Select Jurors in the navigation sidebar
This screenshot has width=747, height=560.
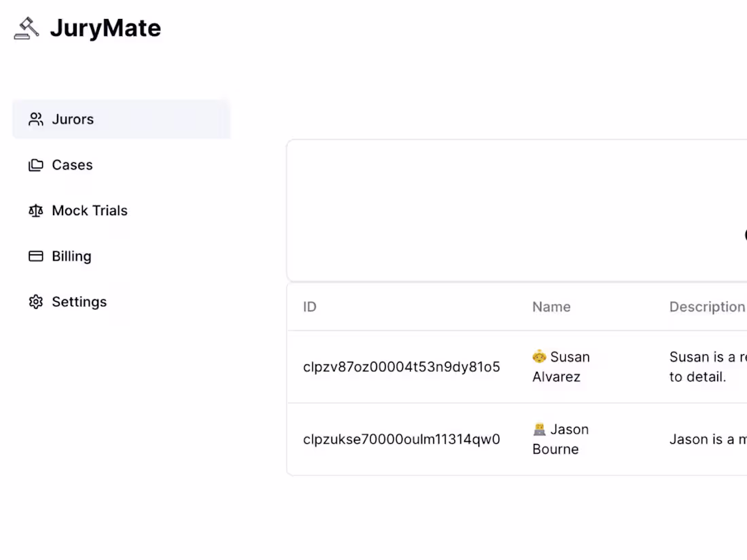(x=73, y=119)
